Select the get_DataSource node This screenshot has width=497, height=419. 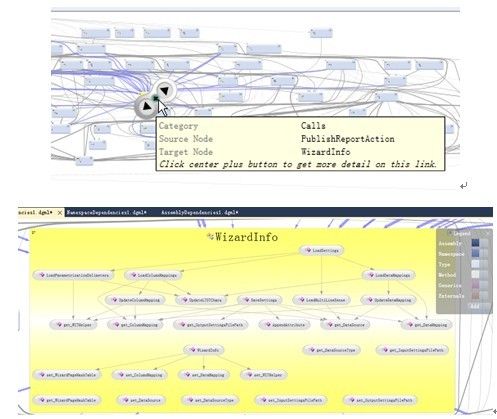click(x=345, y=325)
